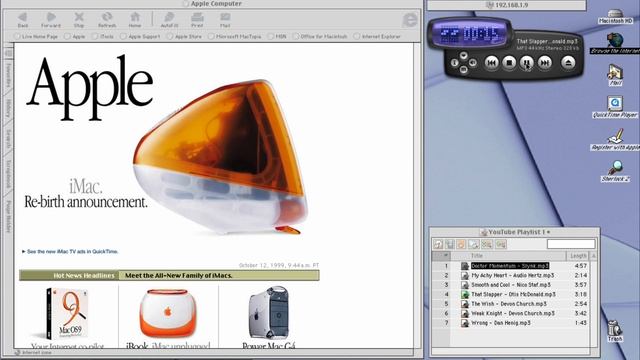Click the orange iMac hero image
The width and height of the screenshot is (640, 360).
tap(220, 157)
